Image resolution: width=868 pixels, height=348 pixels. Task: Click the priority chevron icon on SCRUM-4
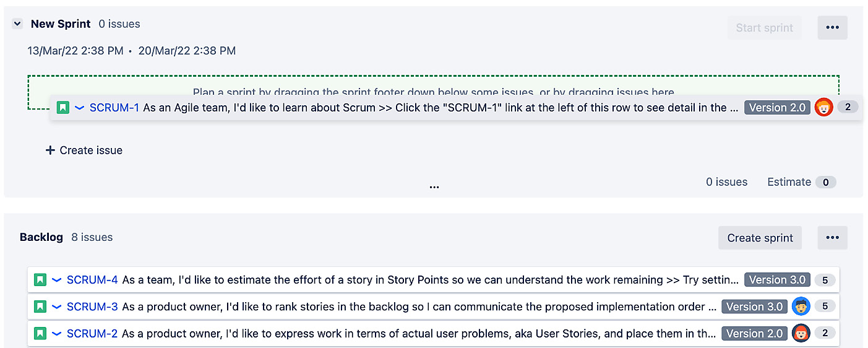coord(56,280)
